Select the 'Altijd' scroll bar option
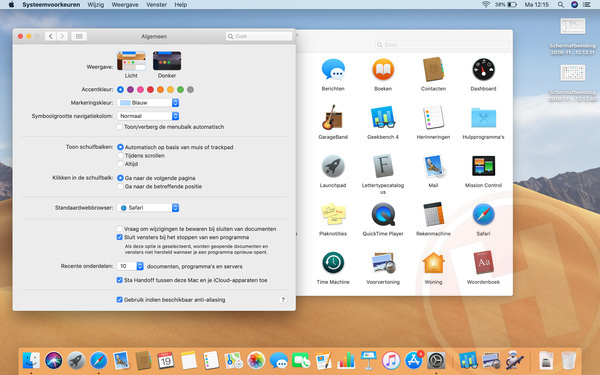Viewport: 600px width, 375px height. point(120,164)
